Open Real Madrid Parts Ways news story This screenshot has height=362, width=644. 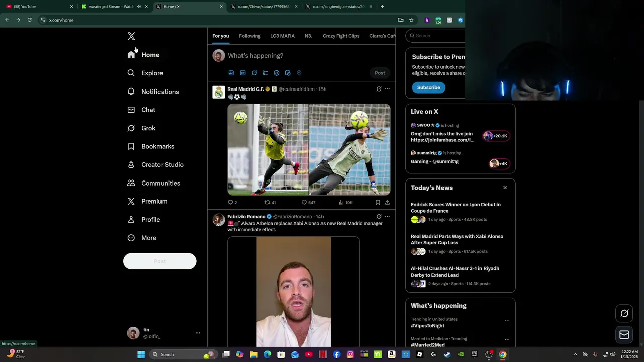click(x=460, y=244)
